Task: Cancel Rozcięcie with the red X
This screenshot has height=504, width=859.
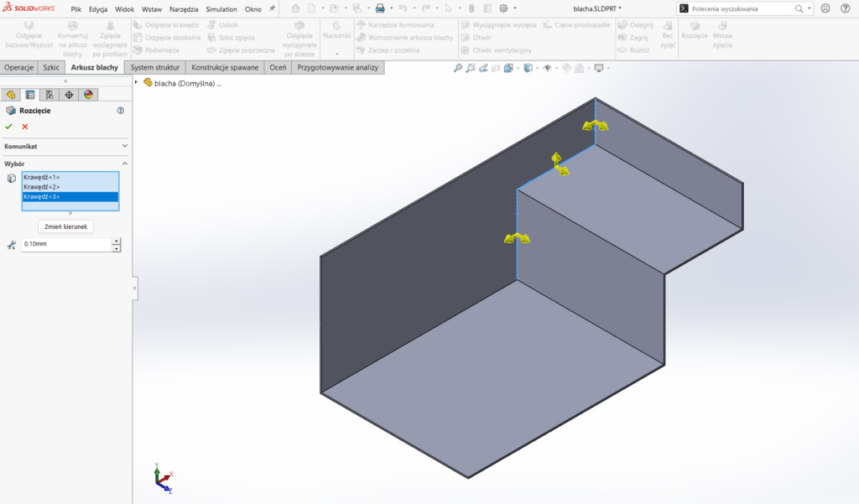Action: (x=24, y=127)
